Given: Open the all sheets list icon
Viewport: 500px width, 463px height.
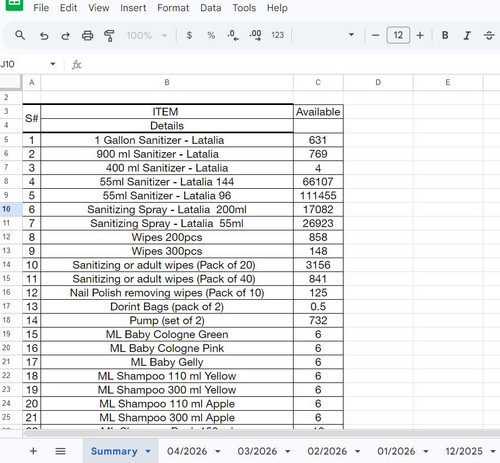Looking at the screenshot, I should coord(60,451).
